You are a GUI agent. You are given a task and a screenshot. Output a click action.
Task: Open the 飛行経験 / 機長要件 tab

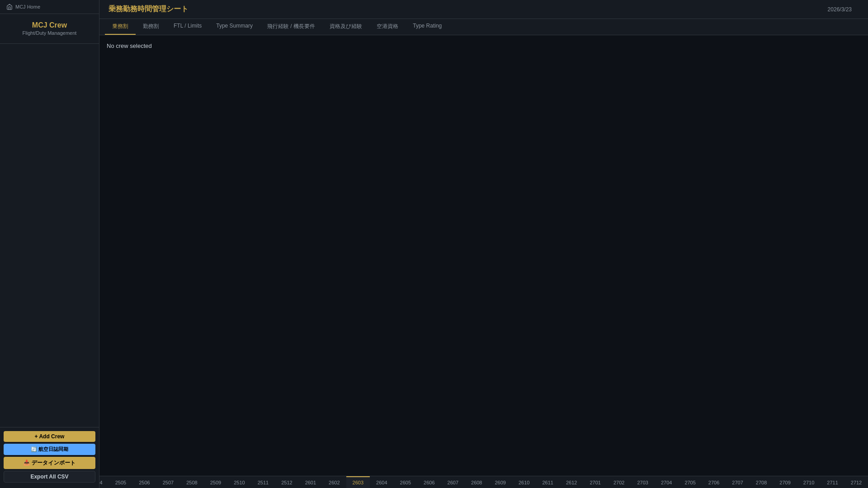pos(291,26)
